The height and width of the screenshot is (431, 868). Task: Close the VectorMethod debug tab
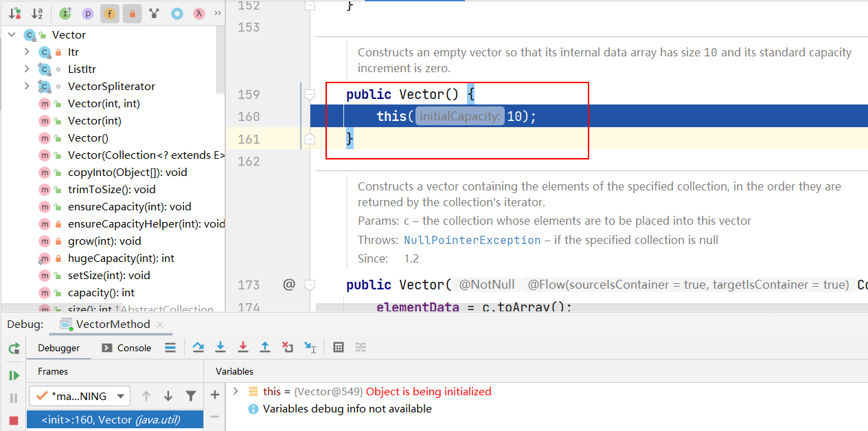pos(160,324)
